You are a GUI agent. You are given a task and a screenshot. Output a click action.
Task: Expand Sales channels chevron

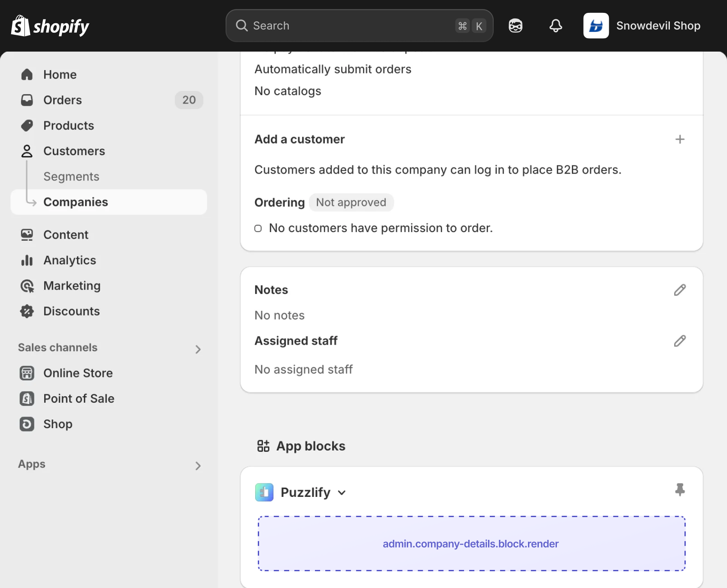pyautogui.click(x=198, y=349)
